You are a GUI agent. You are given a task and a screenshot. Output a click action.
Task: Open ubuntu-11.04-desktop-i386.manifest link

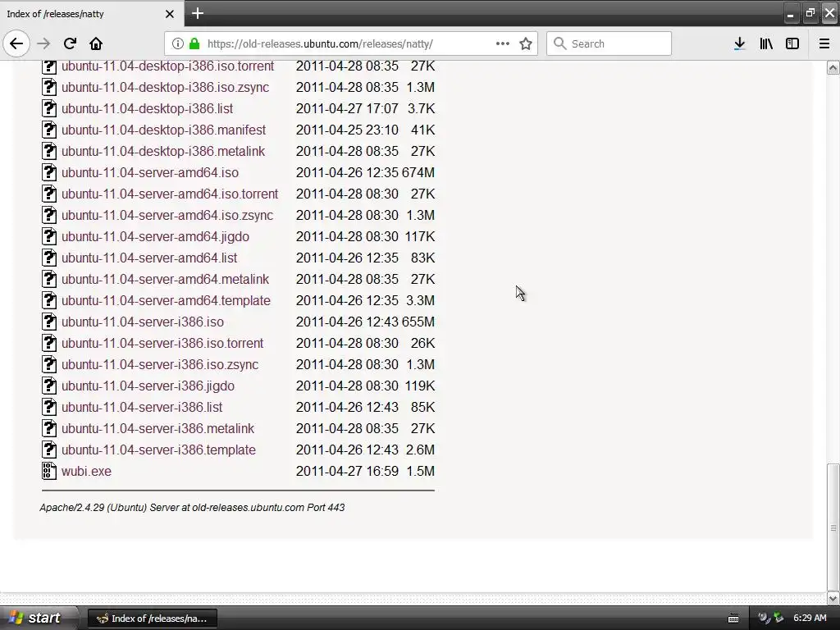coord(163,130)
